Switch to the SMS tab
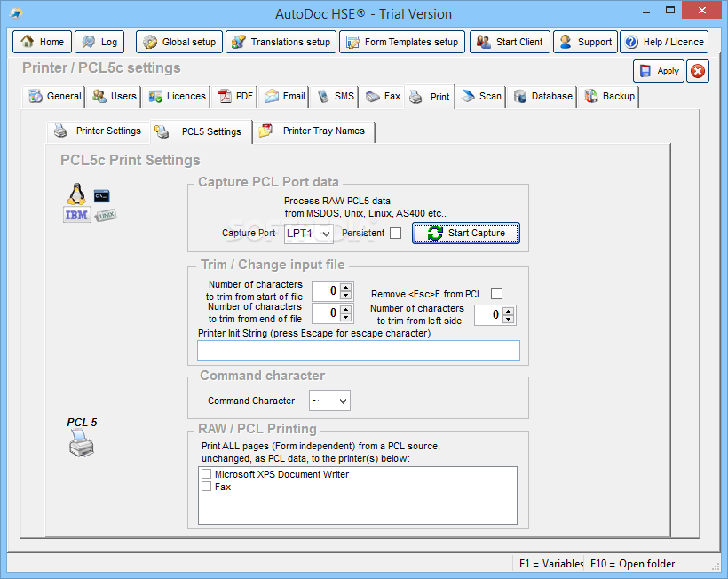 pos(335,97)
